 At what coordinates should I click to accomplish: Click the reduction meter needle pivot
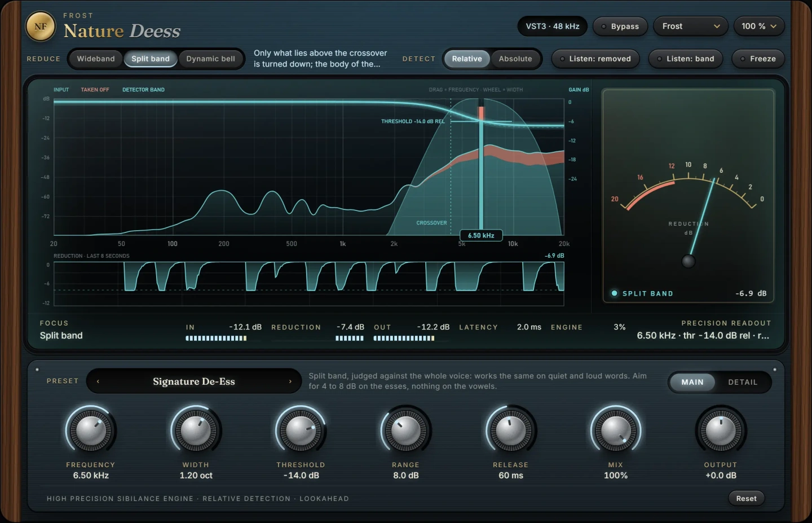point(689,261)
